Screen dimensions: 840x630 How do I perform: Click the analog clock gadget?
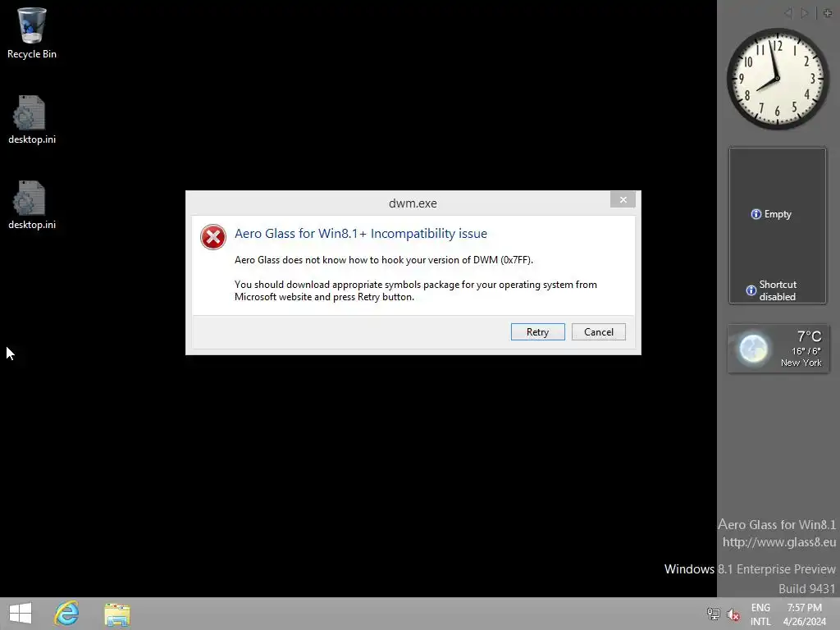778,79
